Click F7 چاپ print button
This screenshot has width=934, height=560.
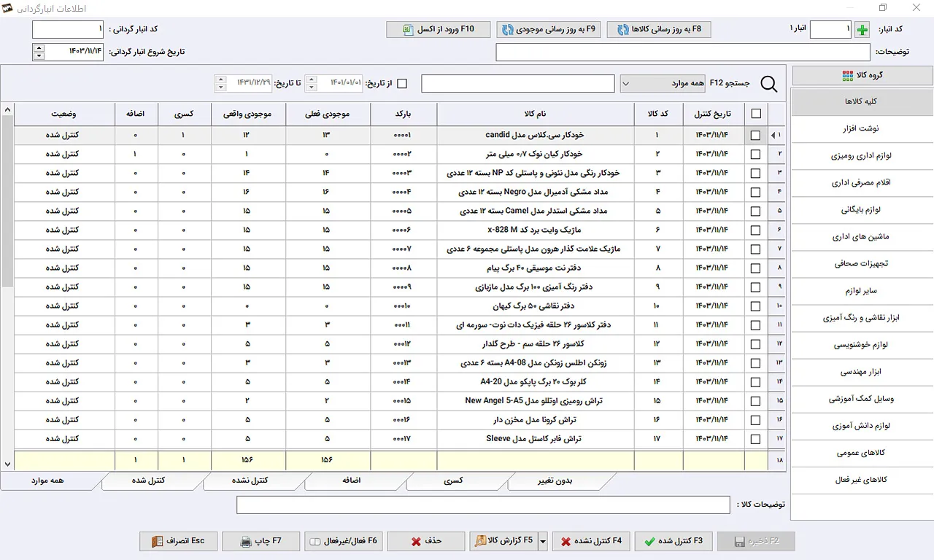260,541
